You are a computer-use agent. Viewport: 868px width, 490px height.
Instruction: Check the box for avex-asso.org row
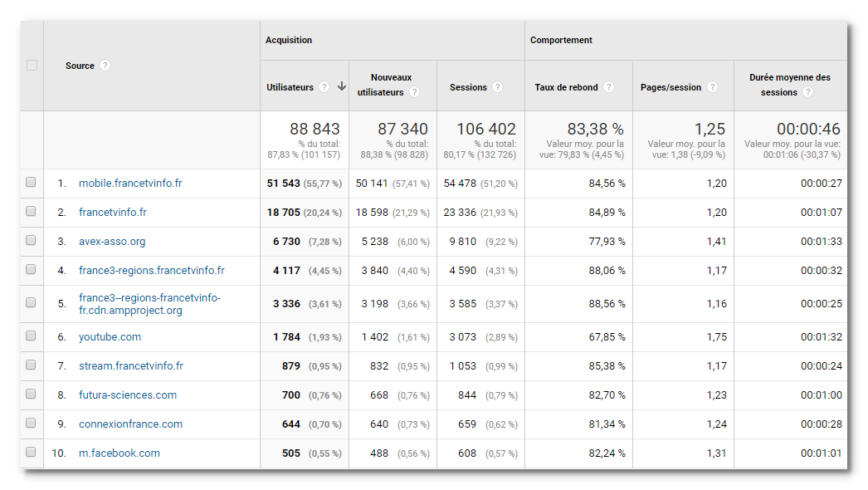coord(31,241)
